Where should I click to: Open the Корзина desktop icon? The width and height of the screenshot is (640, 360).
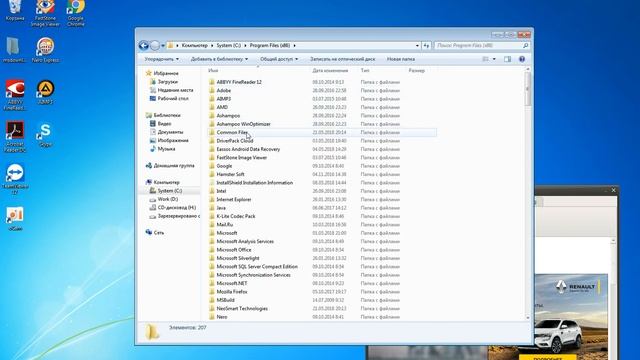tap(15, 10)
